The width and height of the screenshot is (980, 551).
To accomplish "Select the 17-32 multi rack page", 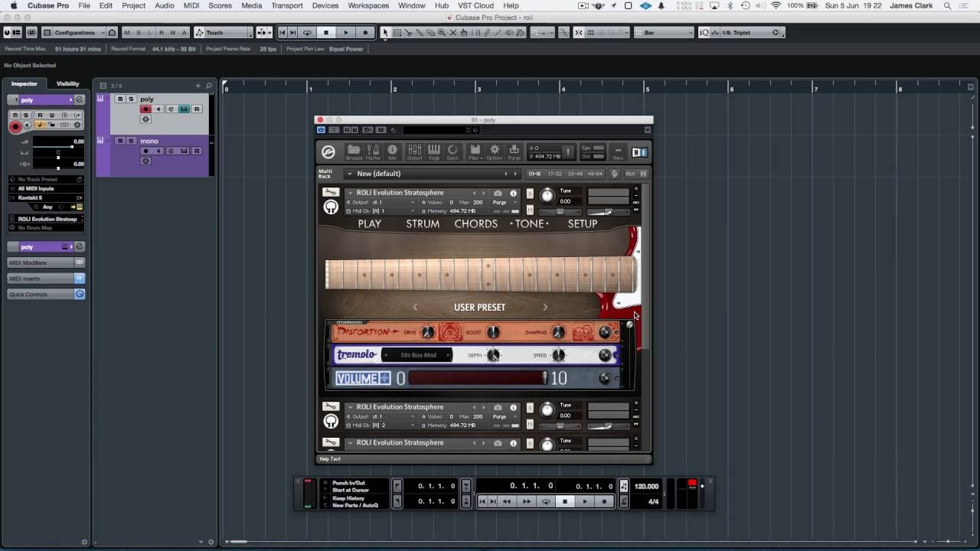I will click(x=554, y=174).
